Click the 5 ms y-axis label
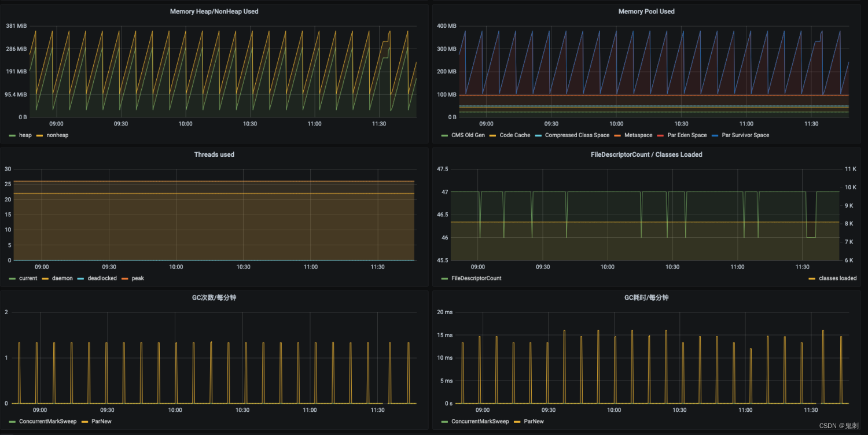Viewport: 868px width, 435px height. 446,381
